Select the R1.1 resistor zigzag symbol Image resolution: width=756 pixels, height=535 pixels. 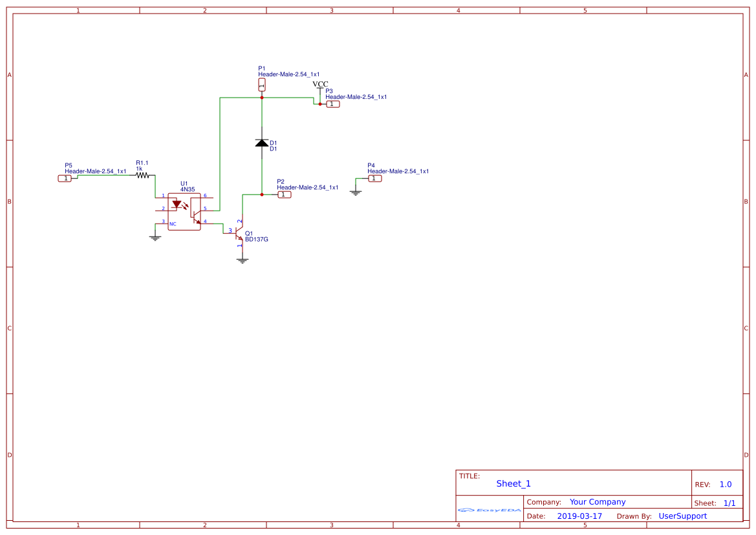(143, 175)
